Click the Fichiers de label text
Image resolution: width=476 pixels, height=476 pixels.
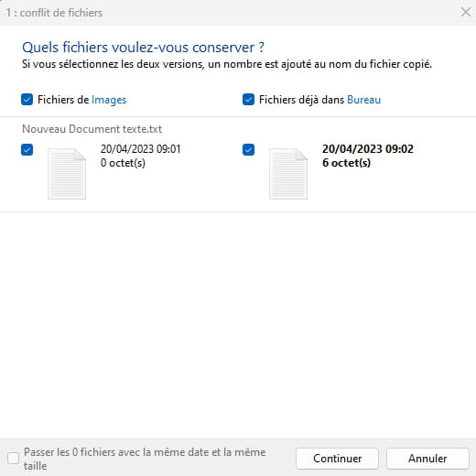click(63, 100)
